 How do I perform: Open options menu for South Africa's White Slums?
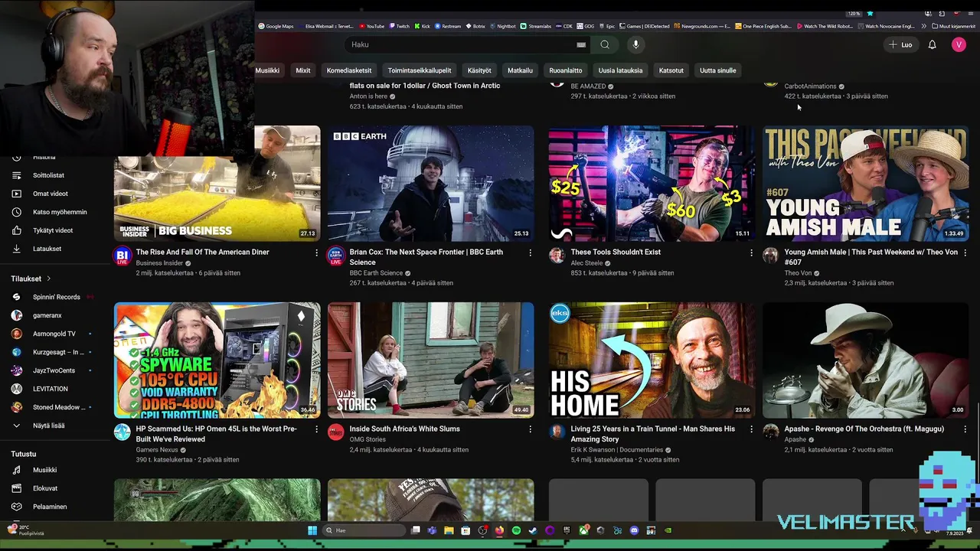(x=530, y=429)
